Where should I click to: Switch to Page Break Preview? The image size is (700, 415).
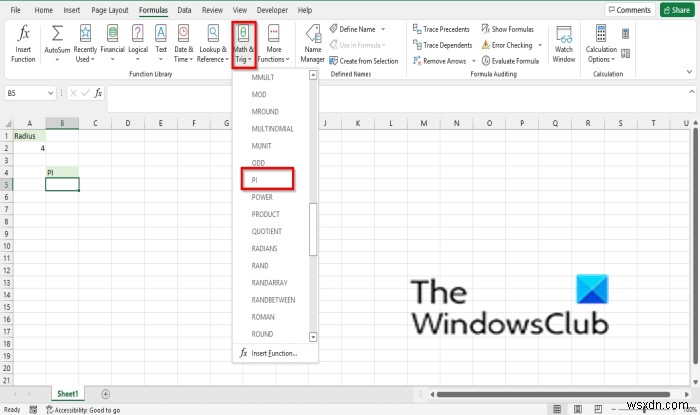tap(598, 409)
